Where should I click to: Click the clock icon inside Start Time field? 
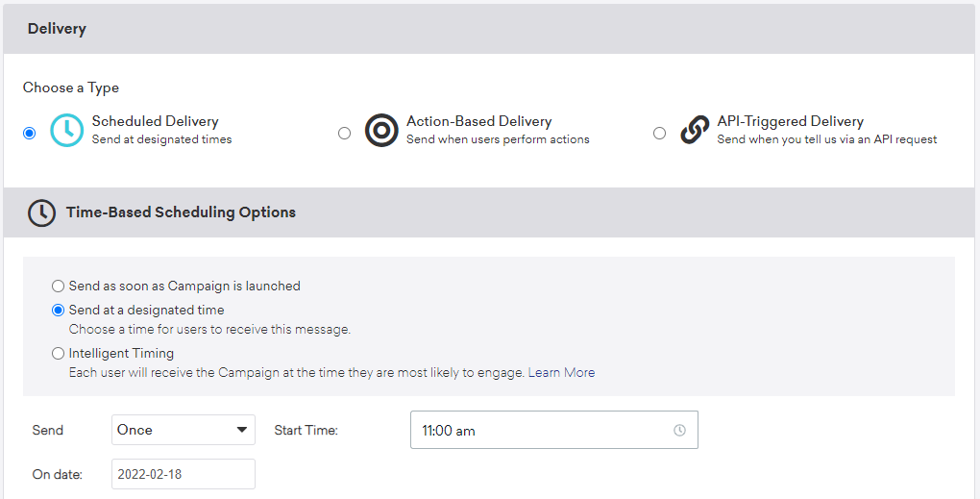(x=679, y=431)
